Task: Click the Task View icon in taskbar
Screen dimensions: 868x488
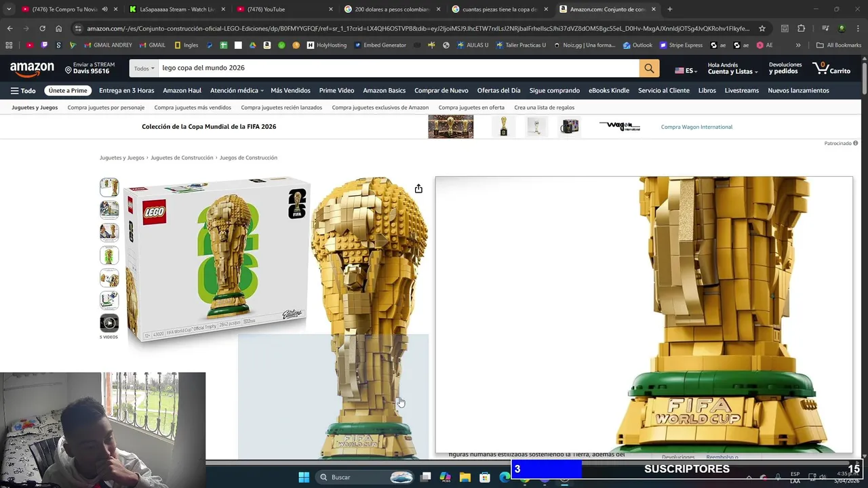Action: pos(426,477)
